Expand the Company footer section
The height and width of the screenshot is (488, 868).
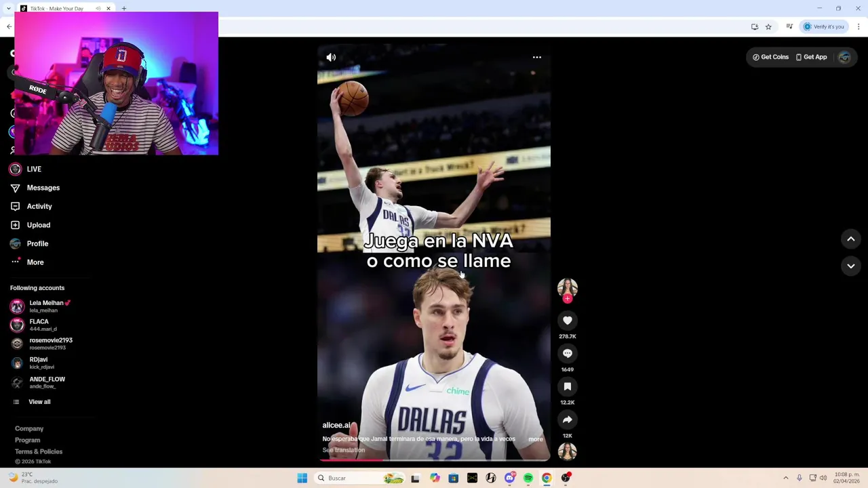click(x=29, y=428)
